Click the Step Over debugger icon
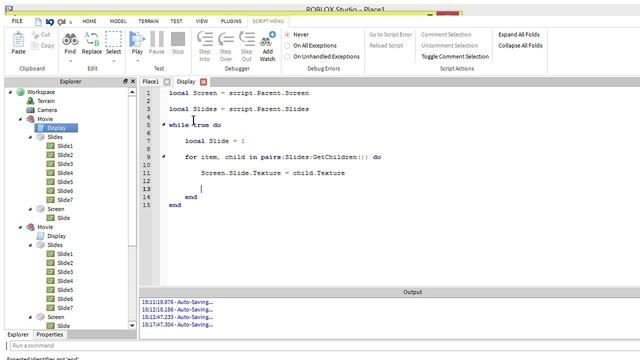Image resolution: width=640 pixels, height=360 pixels. point(226,39)
